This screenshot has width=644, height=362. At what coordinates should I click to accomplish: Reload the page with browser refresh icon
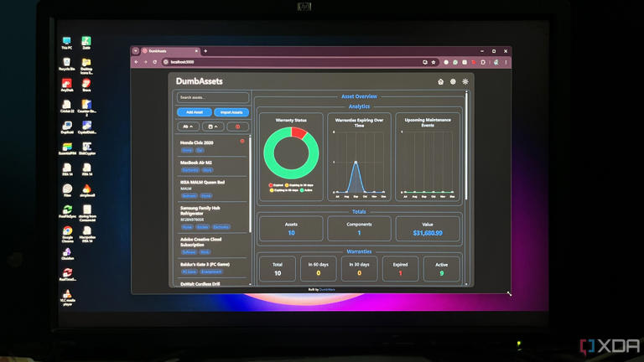tap(154, 62)
